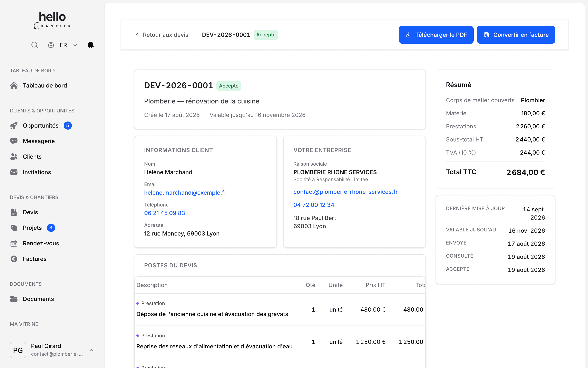The width and height of the screenshot is (588, 368).
Task: Click the back chevron before Retour aux devis
Action: 137,35
